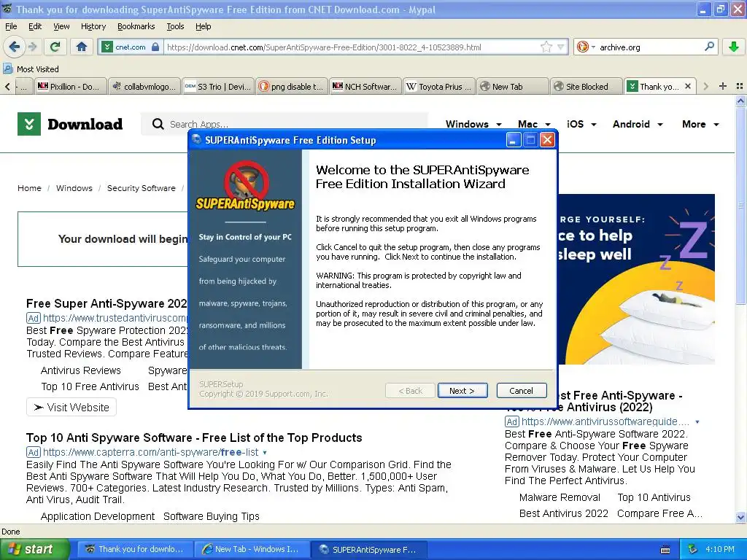Switch to the collabvmlogo tab
747x560 pixels.
point(144,86)
